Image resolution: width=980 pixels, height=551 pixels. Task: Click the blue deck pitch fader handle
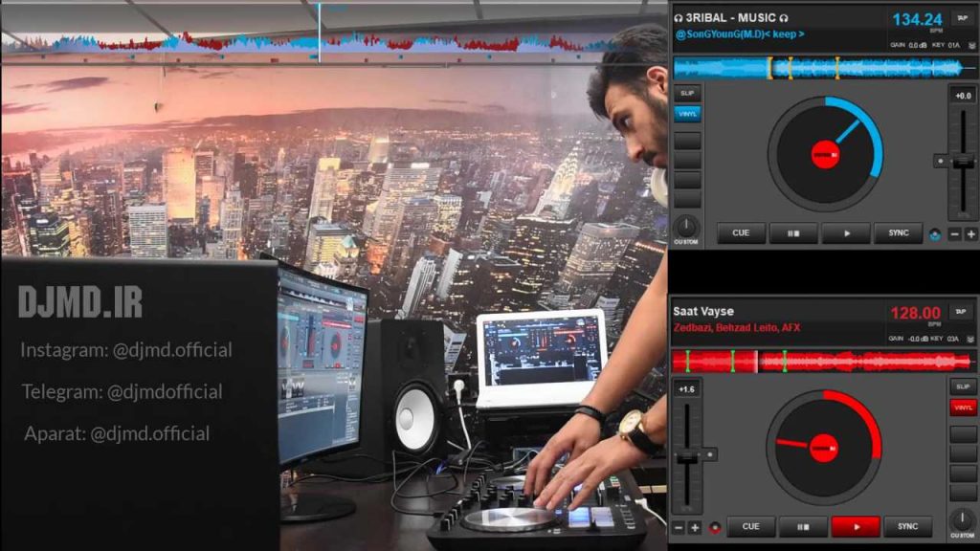pos(963,162)
